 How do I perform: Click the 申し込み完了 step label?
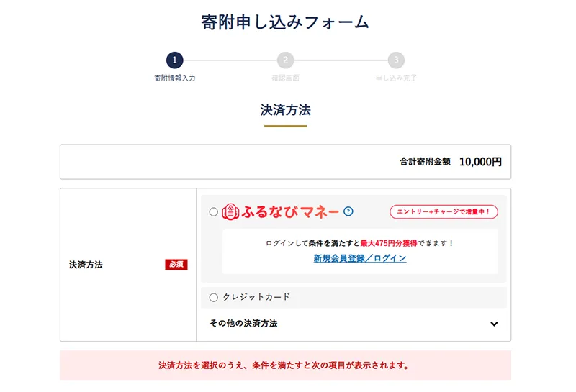point(396,78)
